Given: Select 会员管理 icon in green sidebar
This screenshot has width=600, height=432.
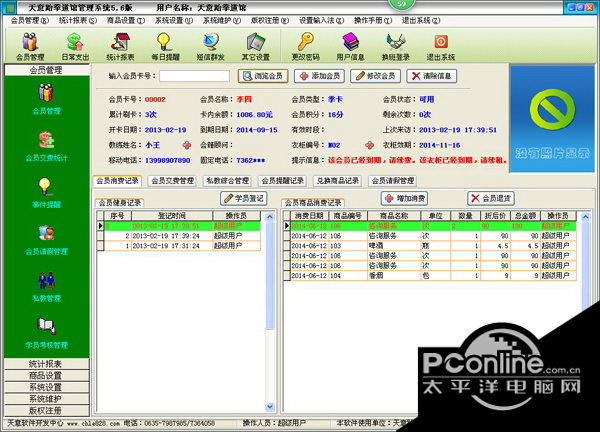Looking at the screenshot, I should [x=46, y=99].
